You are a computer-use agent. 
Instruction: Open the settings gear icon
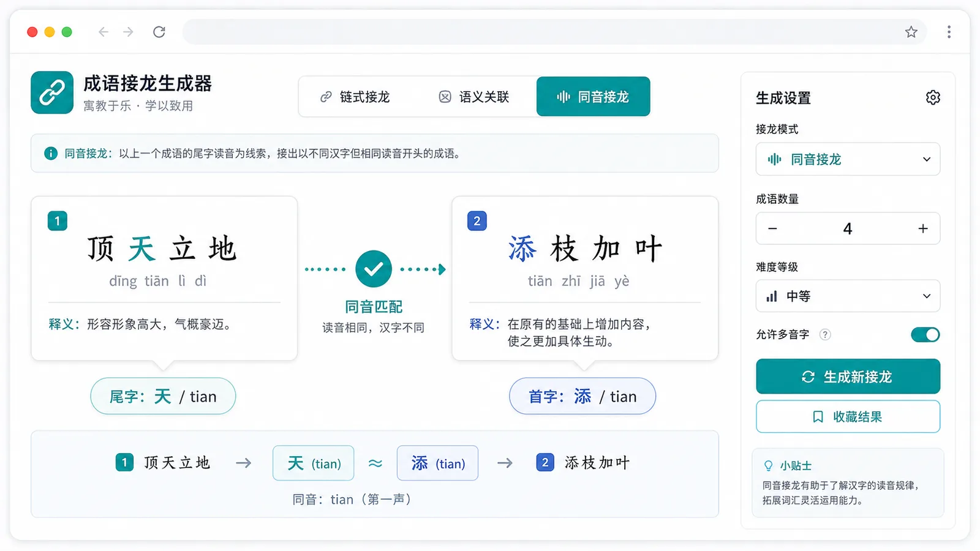pyautogui.click(x=933, y=97)
